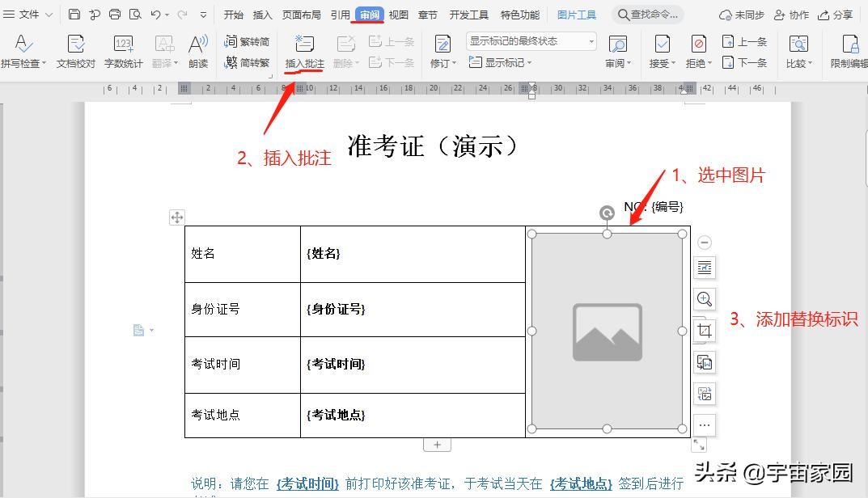Click the crop image tool
Image resolution: width=868 pixels, height=498 pixels.
tap(704, 331)
